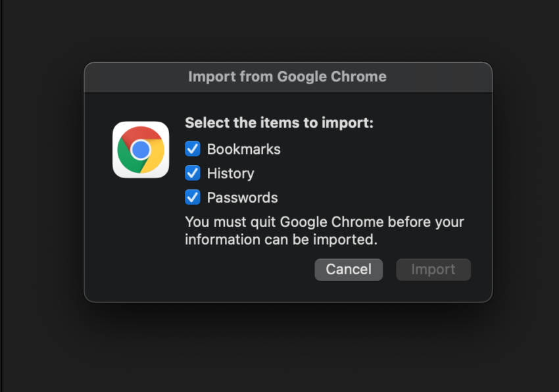
Task: Click the word "Chrome" in the dialog title
Action: (x=359, y=77)
